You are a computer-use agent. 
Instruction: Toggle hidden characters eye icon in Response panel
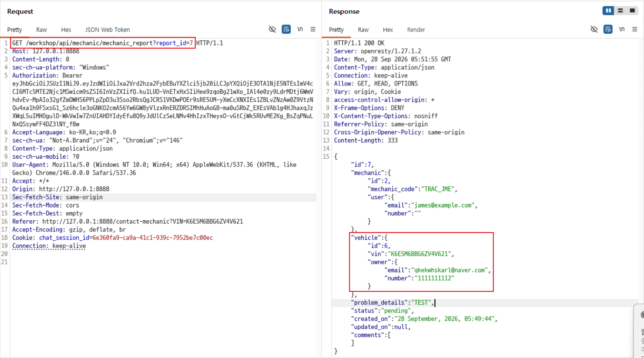pyautogui.click(x=594, y=29)
